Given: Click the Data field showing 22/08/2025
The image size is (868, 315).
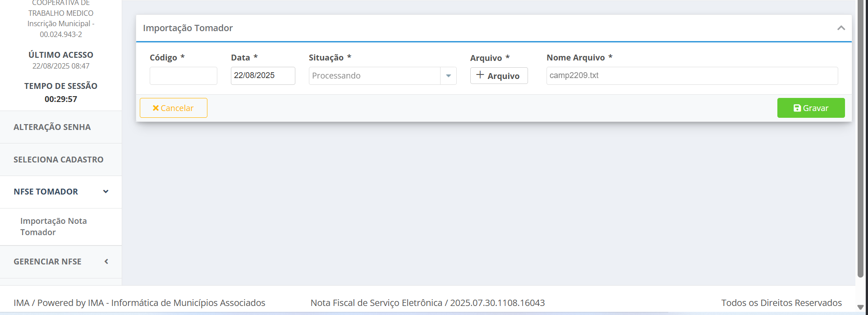Looking at the screenshot, I should coord(262,76).
